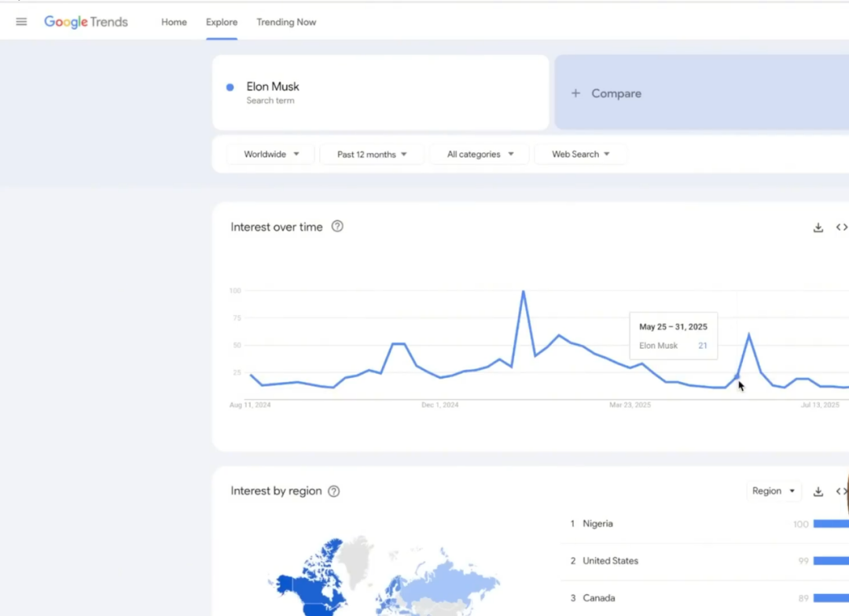The image size is (849, 616).
Task: Select Nigeria in the region list
Action: (597, 524)
